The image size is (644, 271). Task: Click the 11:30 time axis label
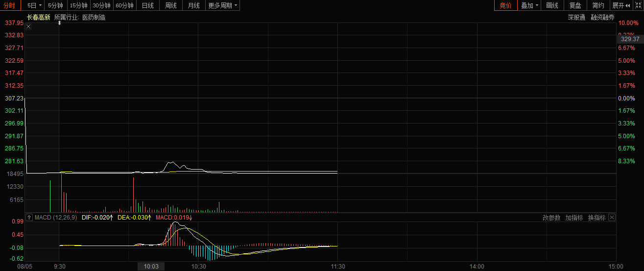[x=338, y=267]
